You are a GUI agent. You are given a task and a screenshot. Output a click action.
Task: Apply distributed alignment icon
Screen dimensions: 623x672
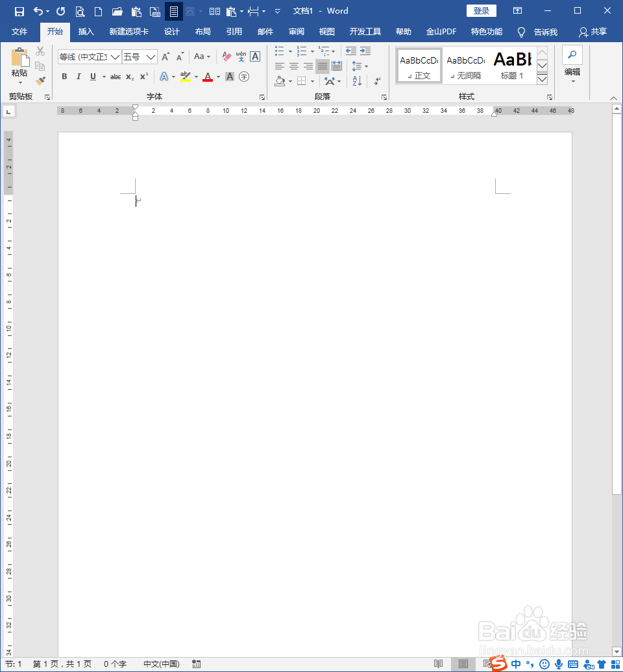point(337,66)
